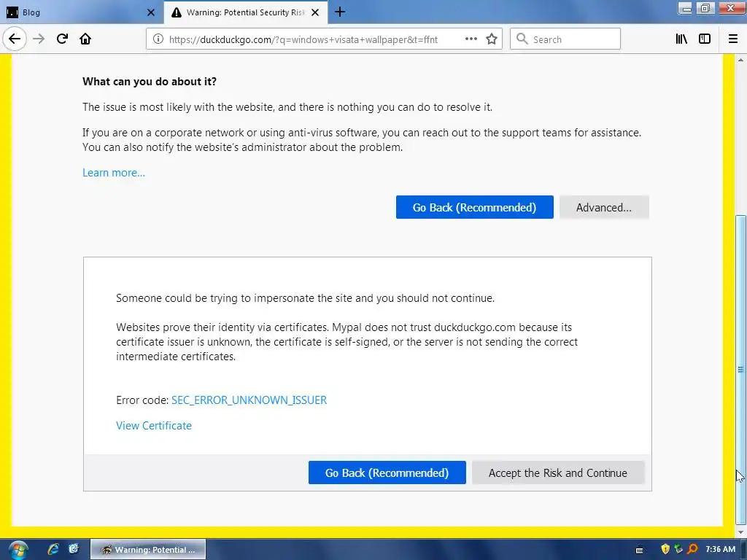This screenshot has width=747, height=560.
Task: Click the tray icon between shield and magnifier
Action: (x=678, y=550)
